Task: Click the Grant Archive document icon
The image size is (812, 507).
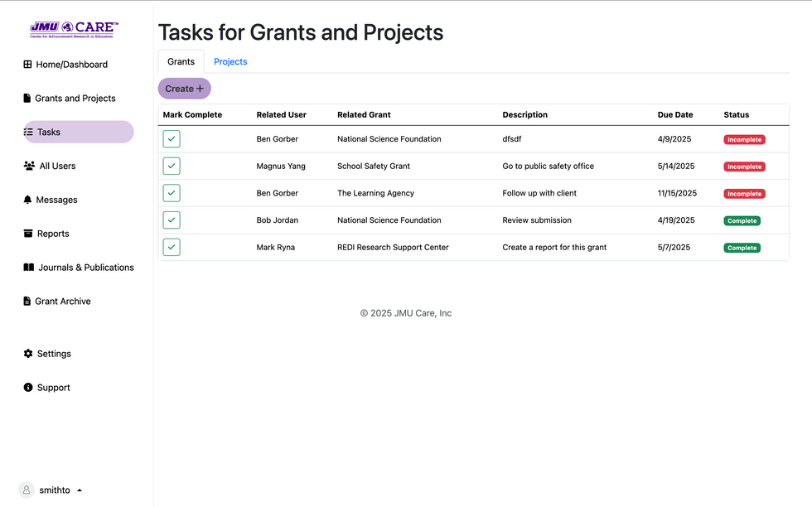Action: pos(27,302)
